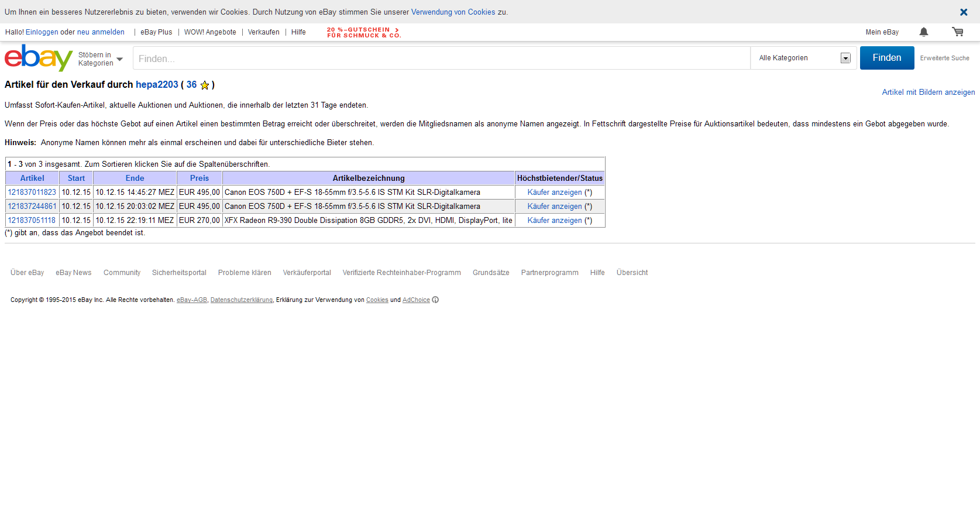Image resolution: width=980 pixels, height=529 pixels.
Task: Open seller profile hepa2203
Action: point(157,85)
